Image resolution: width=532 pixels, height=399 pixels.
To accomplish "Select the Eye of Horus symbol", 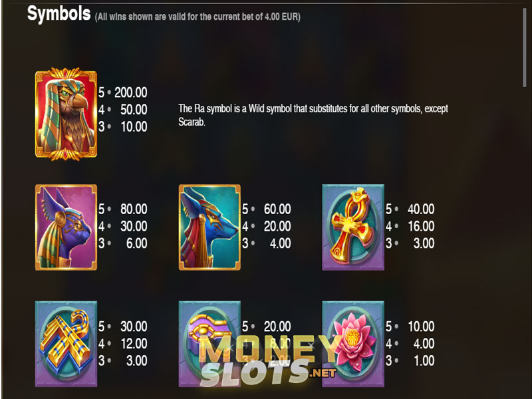I will point(209,344).
